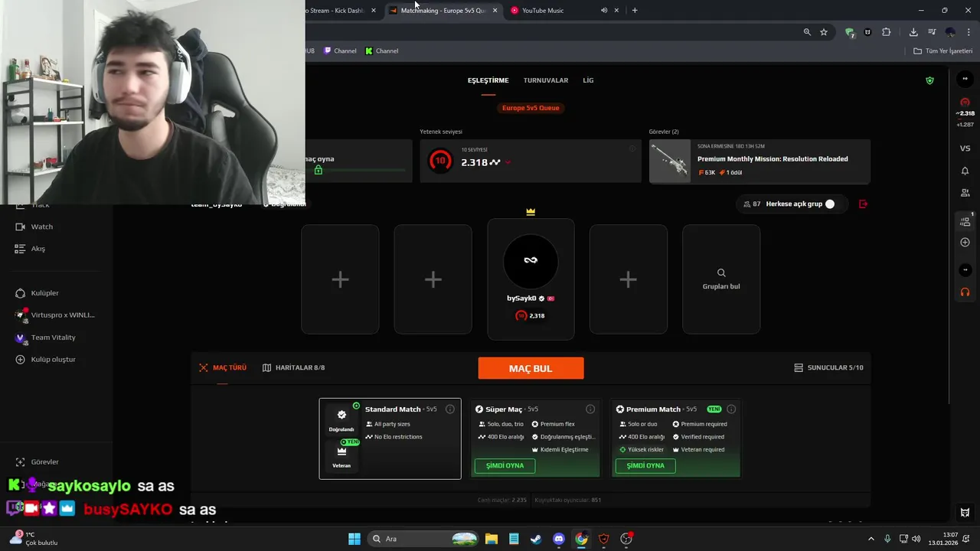Click the green extension with badge 7
The height and width of the screenshot is (551, 980).
coord(850,33)
